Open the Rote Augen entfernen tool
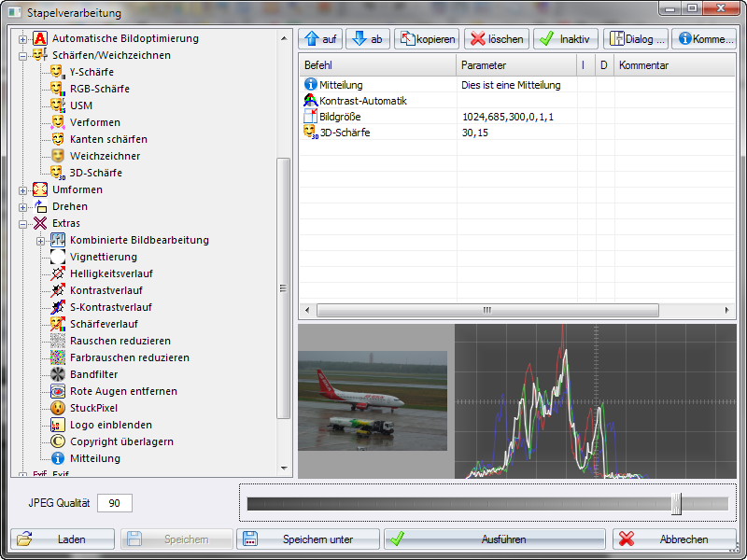This screenshot has height=560, width=747. pos(56,391)
